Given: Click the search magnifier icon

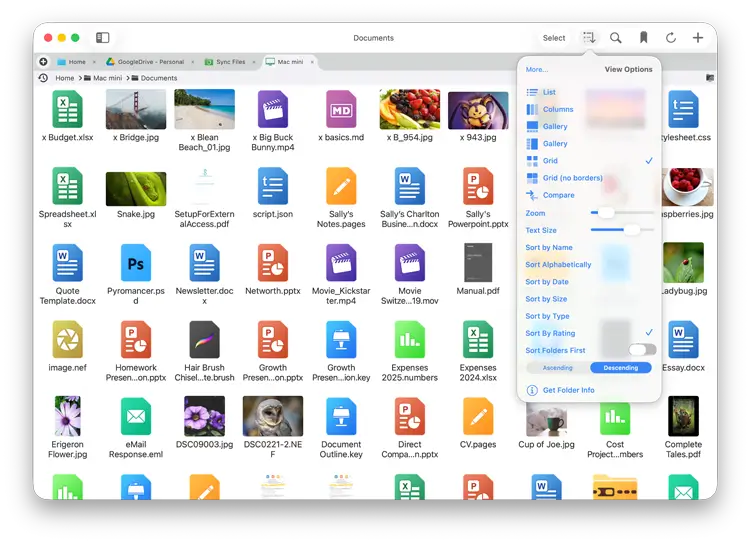Looking at the screenshot, I should click(616, 38).
